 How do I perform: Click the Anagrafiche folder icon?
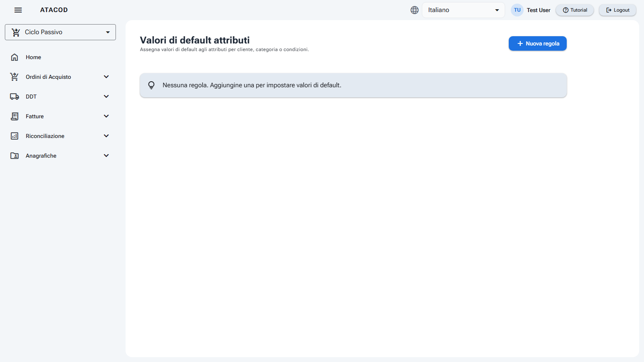(14, 156)
